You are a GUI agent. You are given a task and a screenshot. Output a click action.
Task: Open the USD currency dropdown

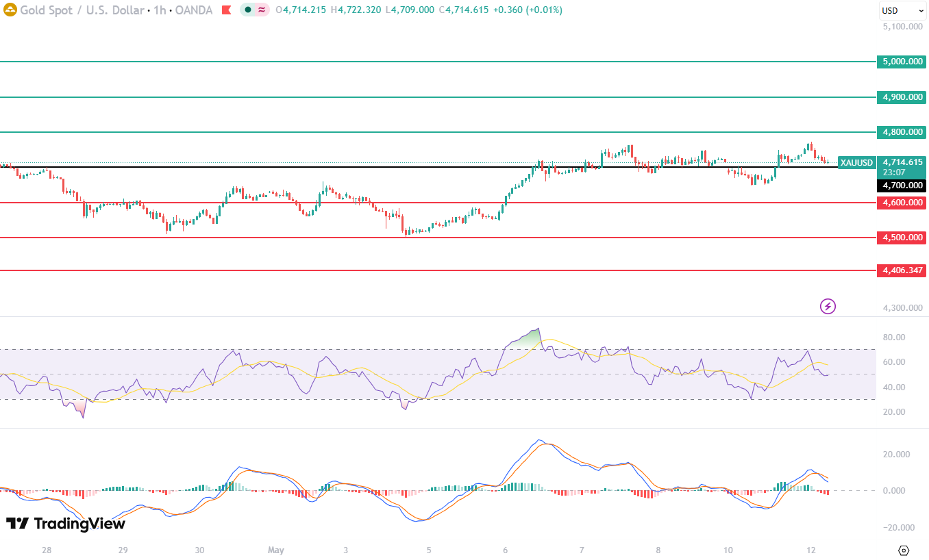coord(902,11)
